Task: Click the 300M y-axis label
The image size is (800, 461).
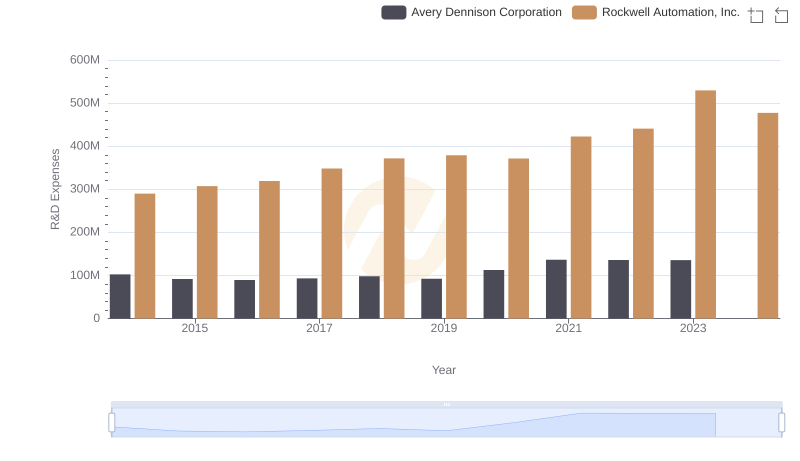Action: (x=85, y=189)
